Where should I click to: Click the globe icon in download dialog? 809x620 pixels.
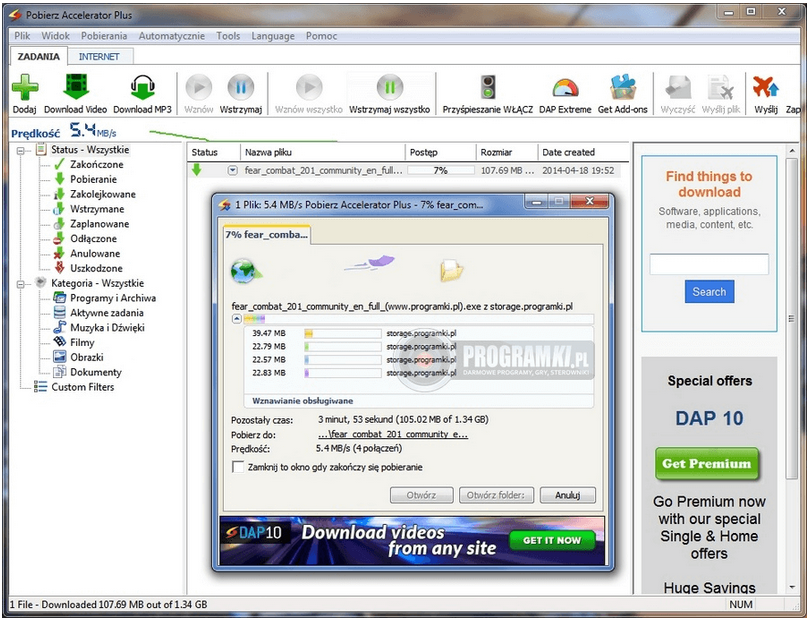246,271
